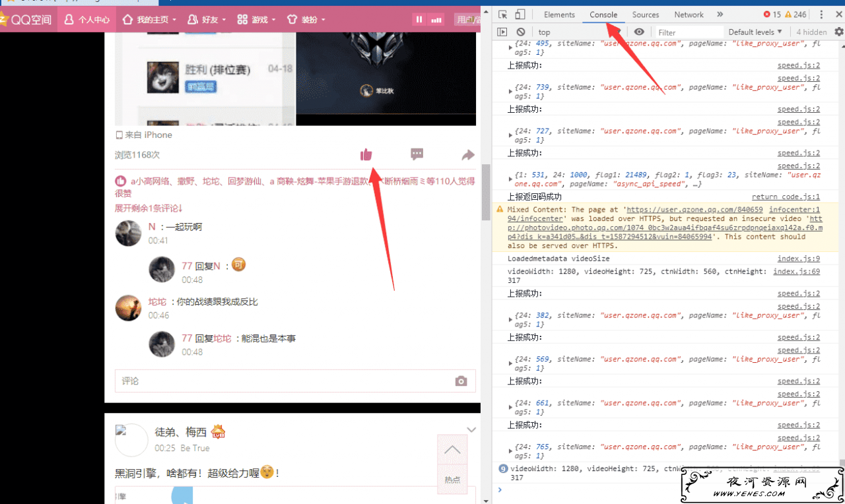Screen dimensions: 845x504
Task: Open the 装扮 dropdown menu
Action: [x=306, y=20]
